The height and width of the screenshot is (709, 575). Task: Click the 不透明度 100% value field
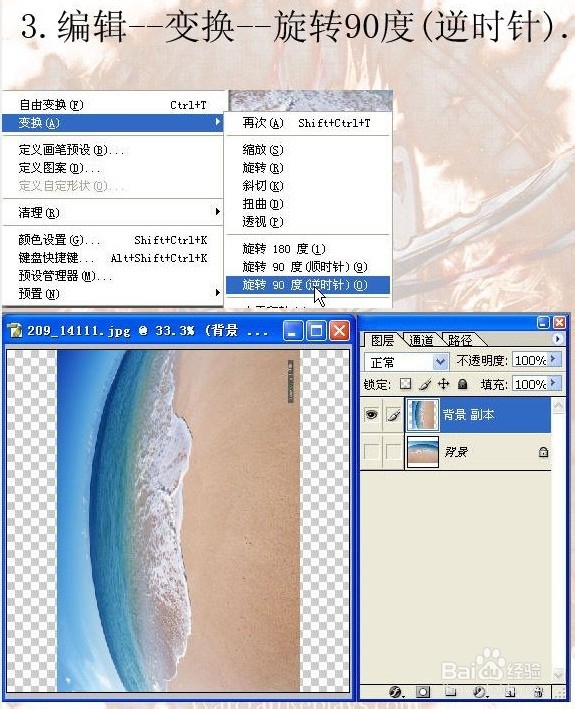click(x=531, y=360)
